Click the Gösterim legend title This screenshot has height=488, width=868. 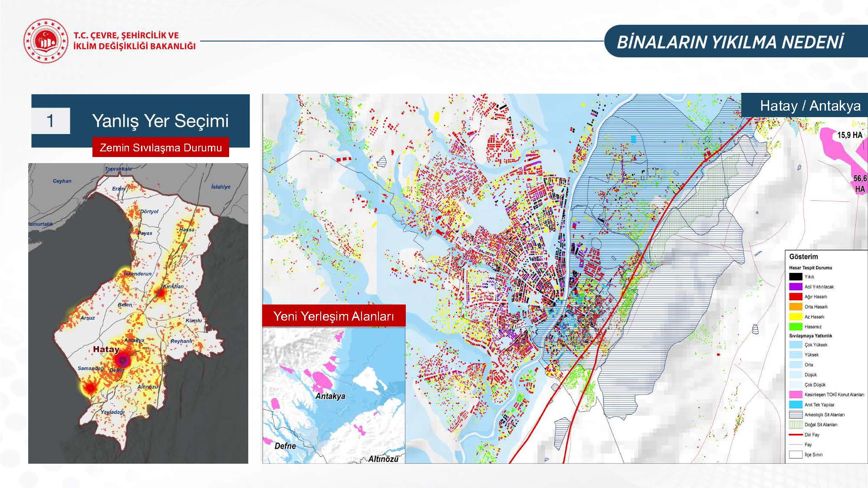pos(803,257)
